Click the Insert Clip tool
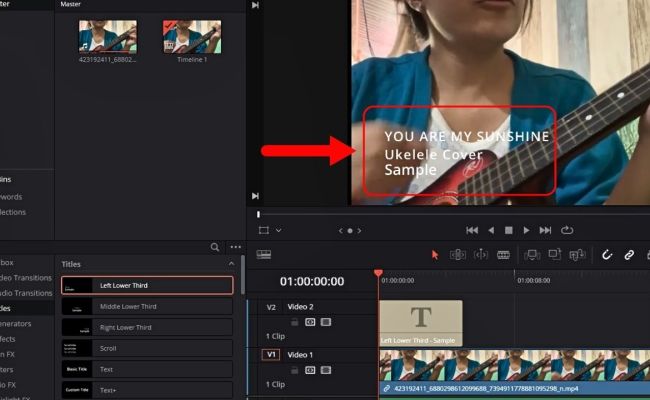 [x=532, y=255]
